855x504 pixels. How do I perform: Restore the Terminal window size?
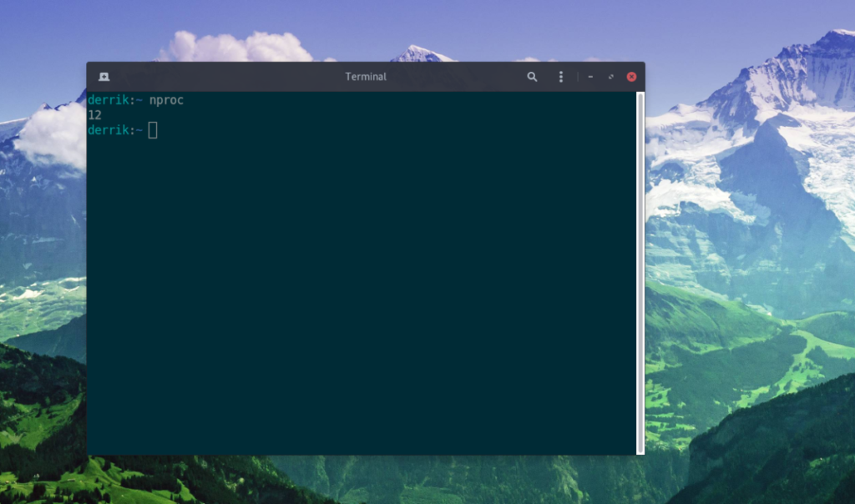pos(610,76)
